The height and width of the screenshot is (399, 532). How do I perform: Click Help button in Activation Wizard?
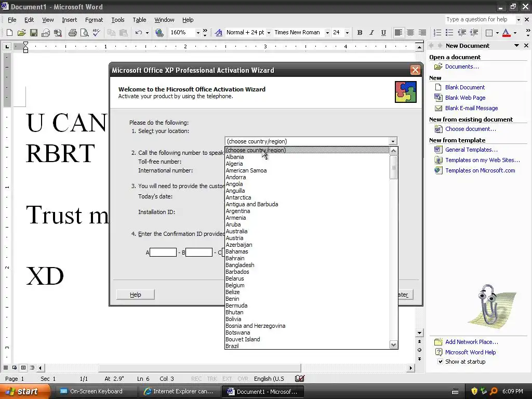(136, 295)
